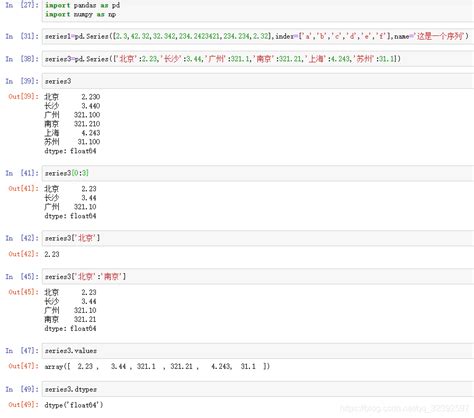Click value 321.210 in Out[39]
This screenshot has width=474, height=418.
(87, 124)
